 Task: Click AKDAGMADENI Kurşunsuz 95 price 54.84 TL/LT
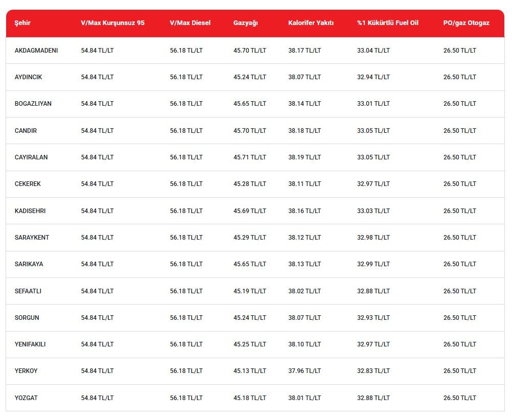click(97, 50)
